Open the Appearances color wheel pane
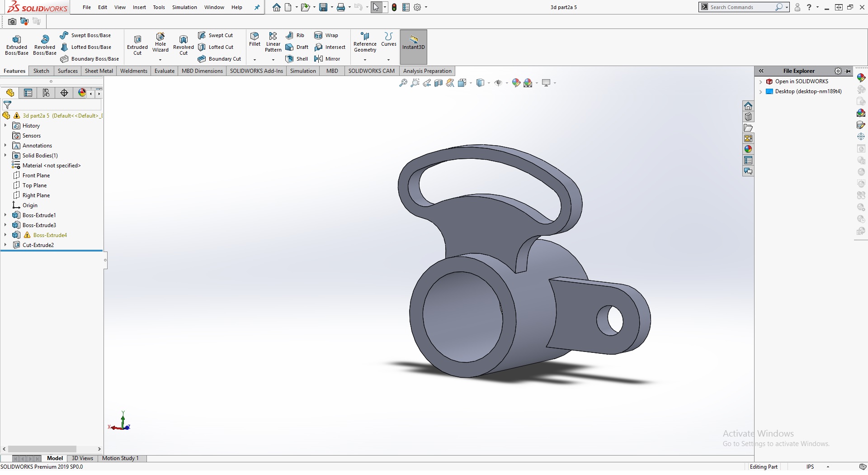Image resolution: width=868 pixels, height=475 pixels. click(748, 149)
